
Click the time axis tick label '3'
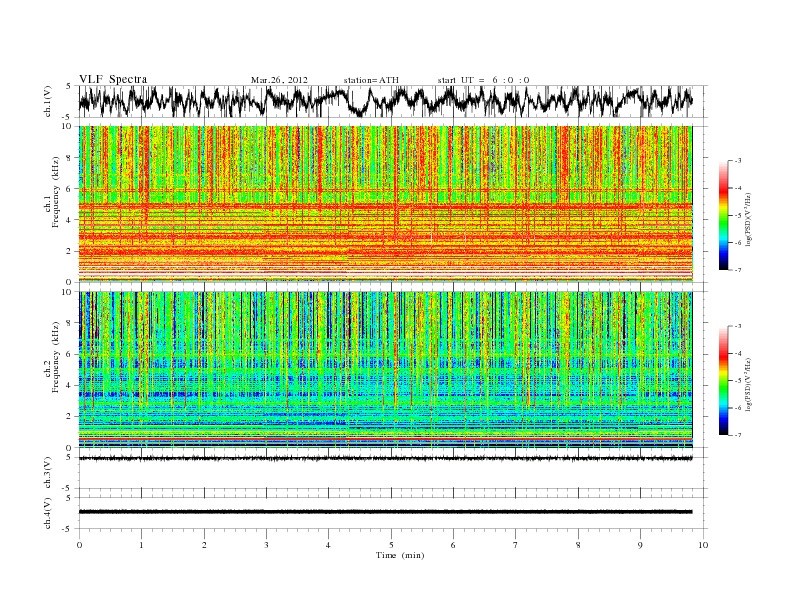click(x=266, y=545)
